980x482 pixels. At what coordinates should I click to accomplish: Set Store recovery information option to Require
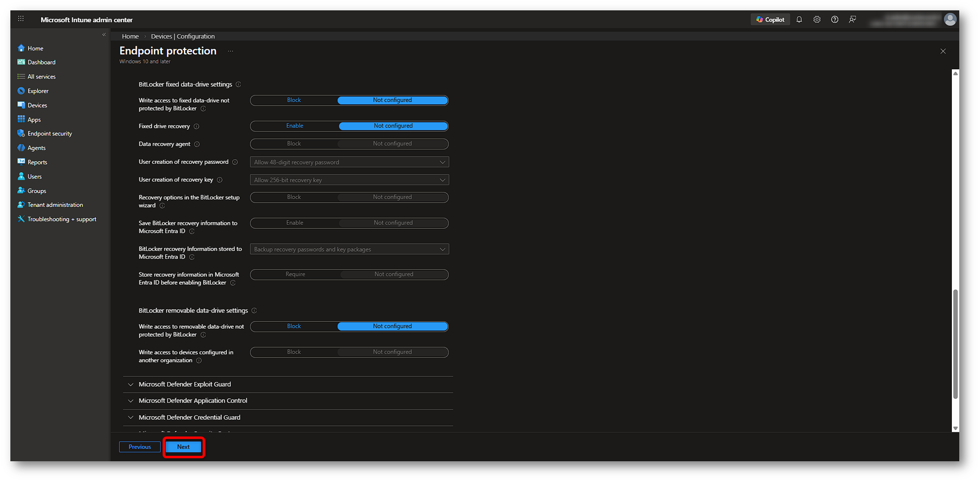click(x=295, y=274)
